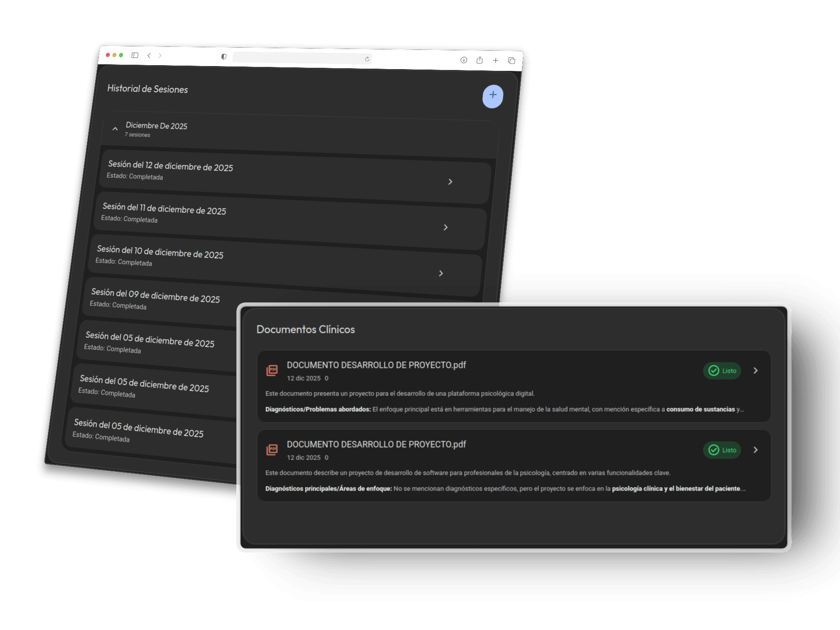Screen dimensions: 840x630
Task: Open second document via its right chevron
Action: [756, 450]
